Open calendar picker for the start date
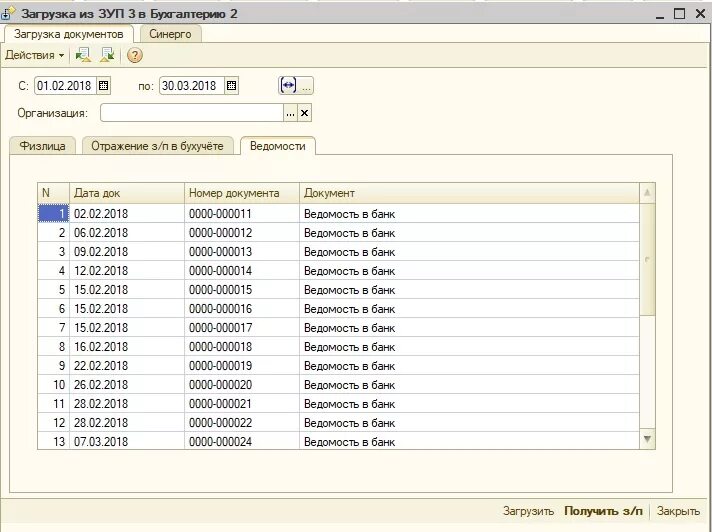712x532 pixels. [x=104, y=85]
